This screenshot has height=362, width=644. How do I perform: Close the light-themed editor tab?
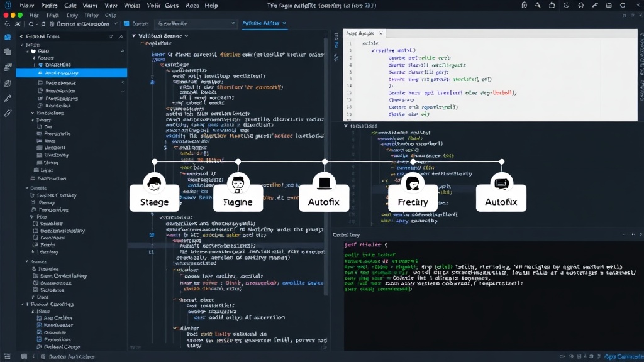point(380,33)
